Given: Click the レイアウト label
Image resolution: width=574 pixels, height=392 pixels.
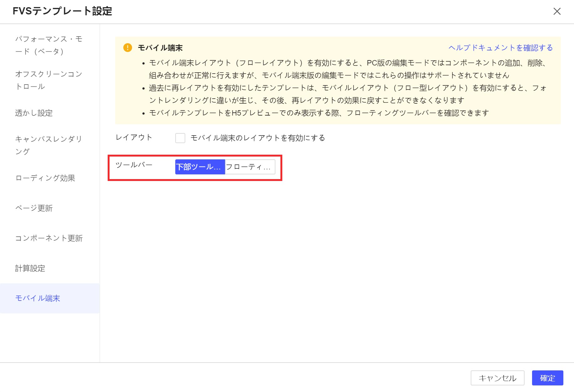Looking at the screenshot, I should click(134, 137).
